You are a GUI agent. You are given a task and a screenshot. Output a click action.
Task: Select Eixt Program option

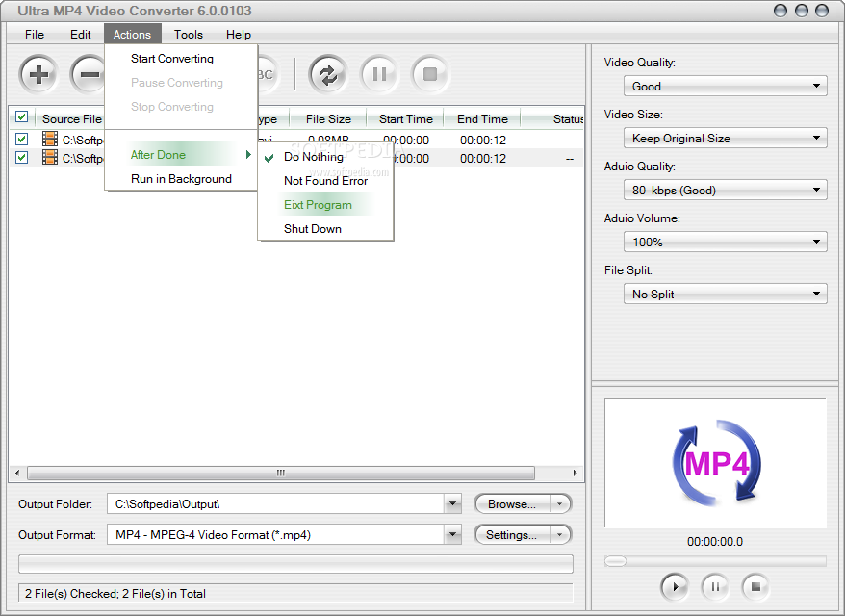325,205
